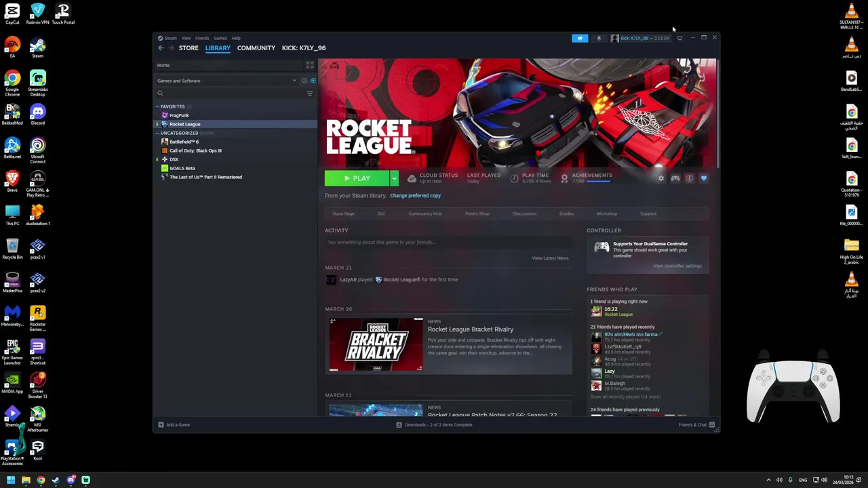The height and width of the screenshot is (488, 868).
Task: Open duckstation desktop shortcut
Action: click(37, 215)
